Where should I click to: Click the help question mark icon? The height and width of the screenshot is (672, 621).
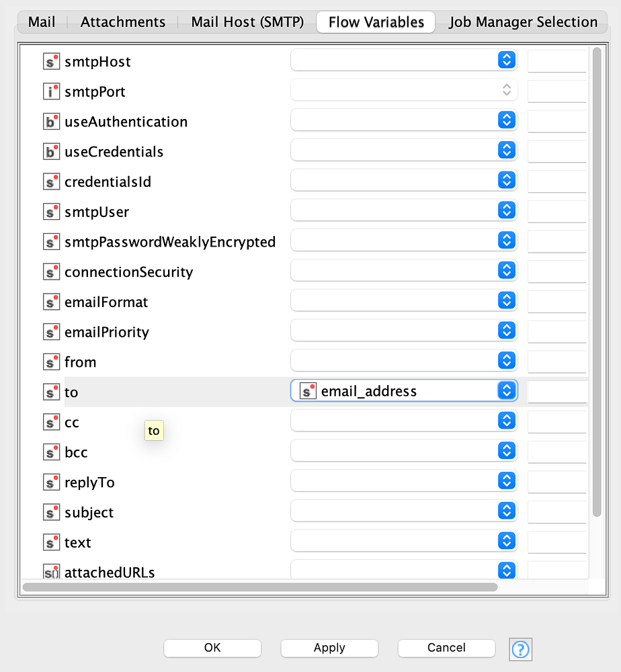pos(521,649)
